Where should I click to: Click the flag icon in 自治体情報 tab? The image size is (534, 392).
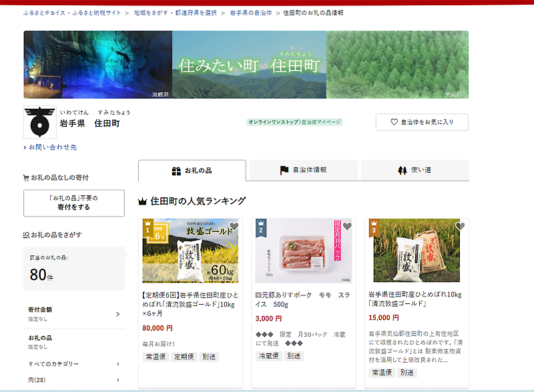point(284,170)
